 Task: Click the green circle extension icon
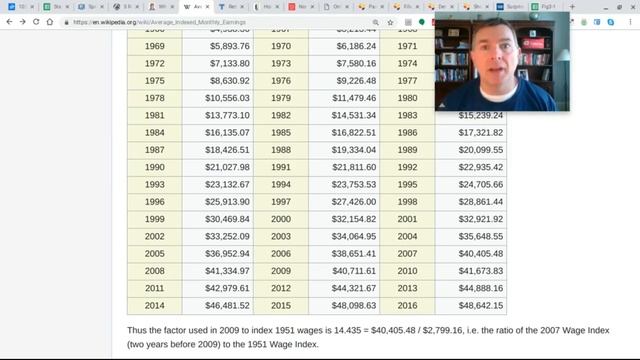click(x=422, y=22)
